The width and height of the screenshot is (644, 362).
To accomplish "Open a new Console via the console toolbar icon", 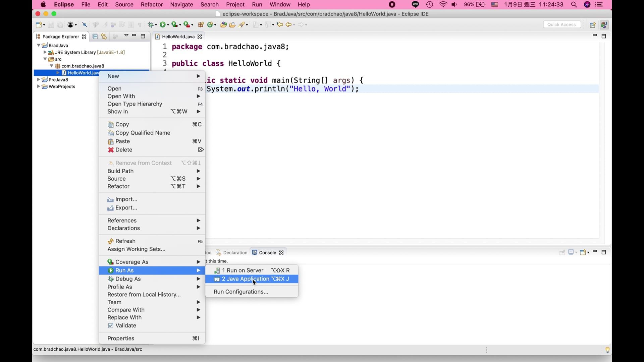I will coord(583,252).
